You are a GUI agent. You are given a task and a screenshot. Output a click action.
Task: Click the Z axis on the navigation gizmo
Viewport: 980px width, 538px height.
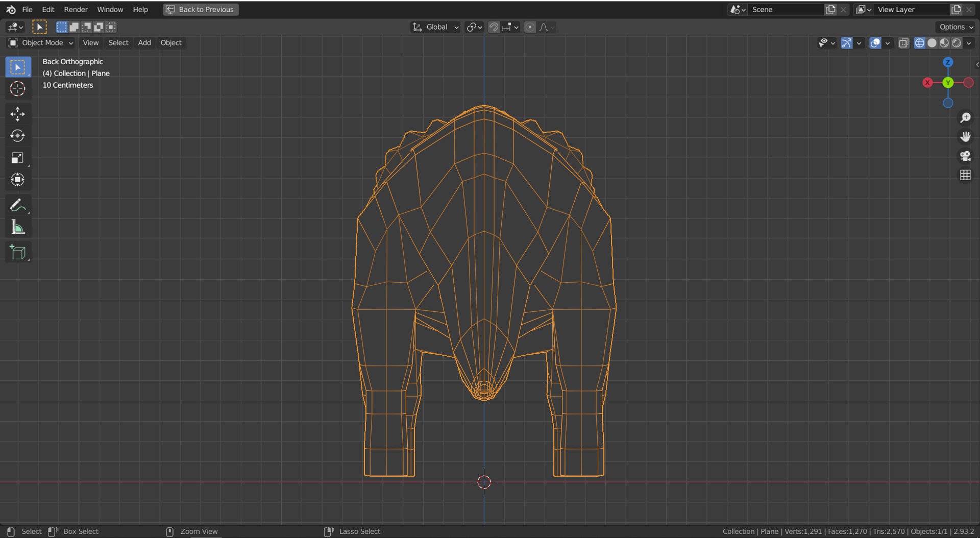[x=948, y=62]
